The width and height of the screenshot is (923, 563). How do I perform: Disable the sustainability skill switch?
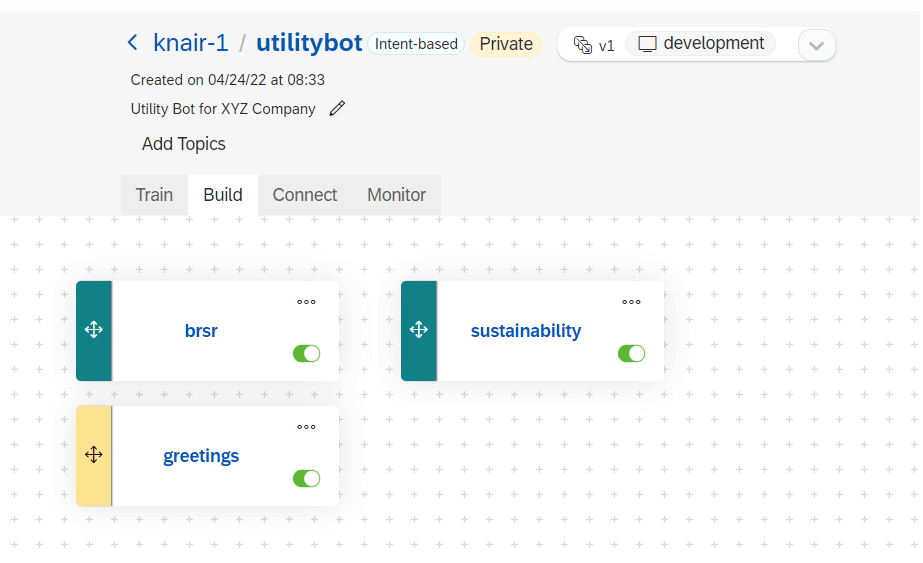click(x=632, y=353)
